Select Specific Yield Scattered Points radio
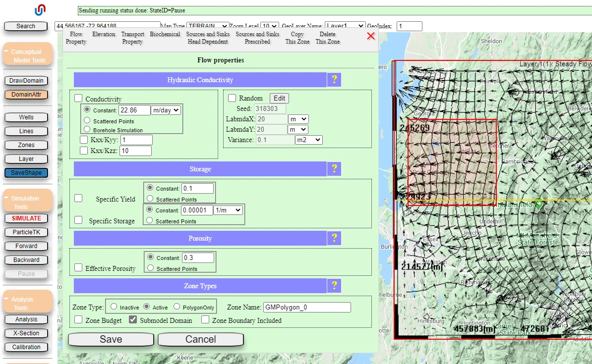Image resolution: width=592 pixels, height=364 pixels. [150, 199]
